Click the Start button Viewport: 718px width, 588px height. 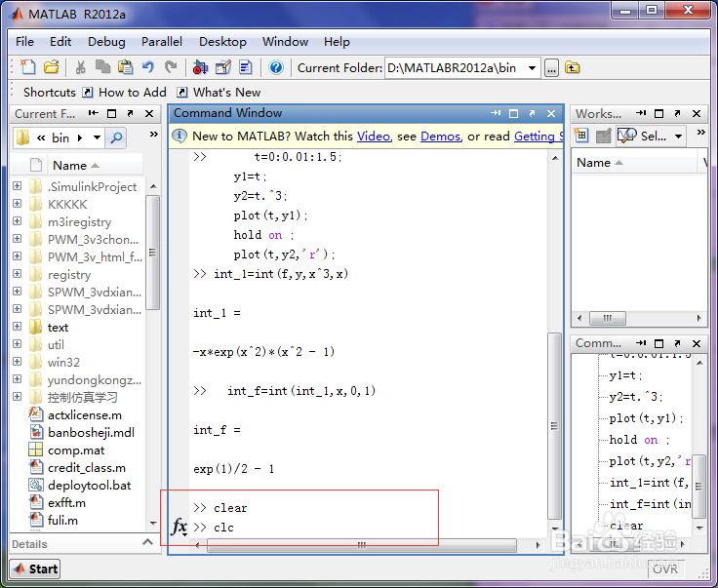(35, 568)
